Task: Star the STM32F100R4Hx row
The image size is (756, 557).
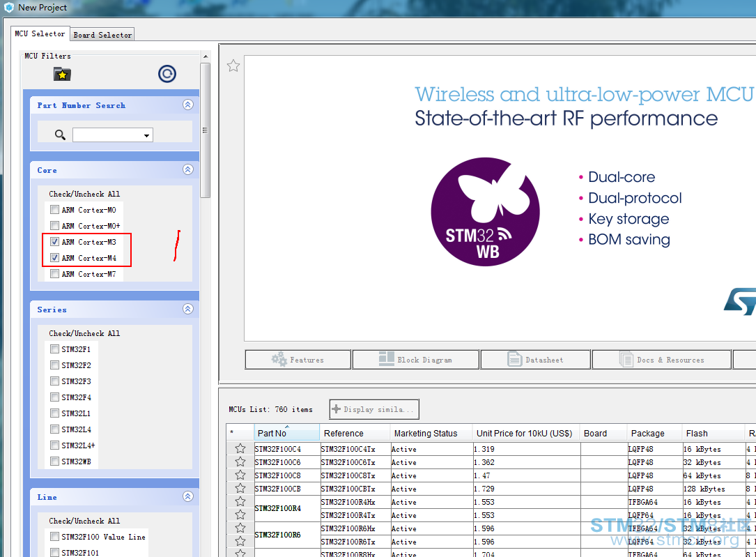Action: pos(240,501)
